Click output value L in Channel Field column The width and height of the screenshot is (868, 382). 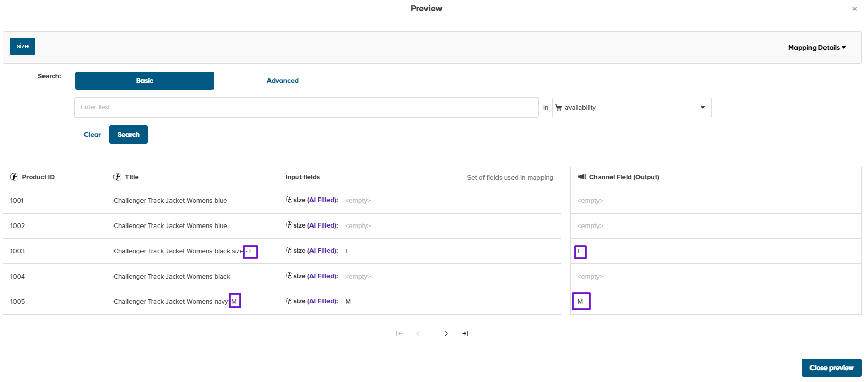[579, 252]
